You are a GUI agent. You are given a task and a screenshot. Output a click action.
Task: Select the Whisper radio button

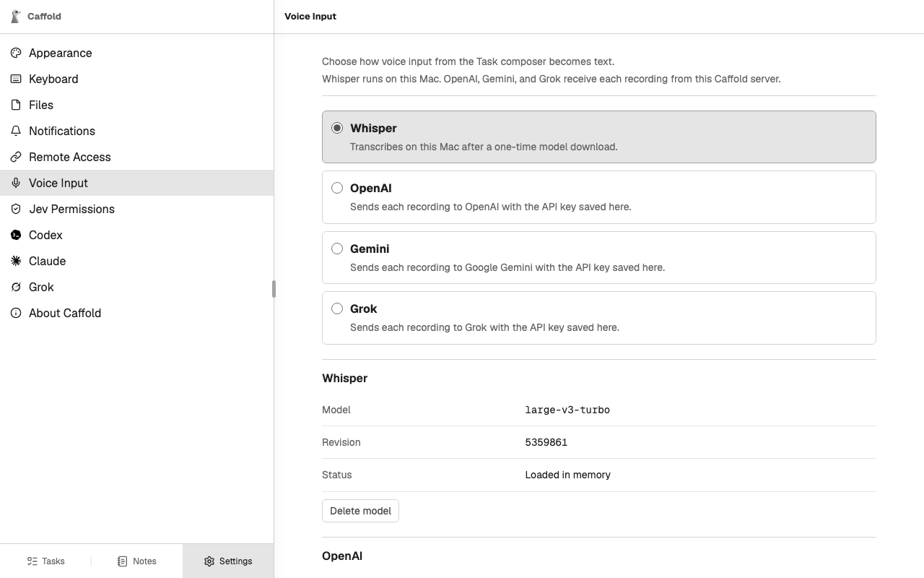(337, 128)
